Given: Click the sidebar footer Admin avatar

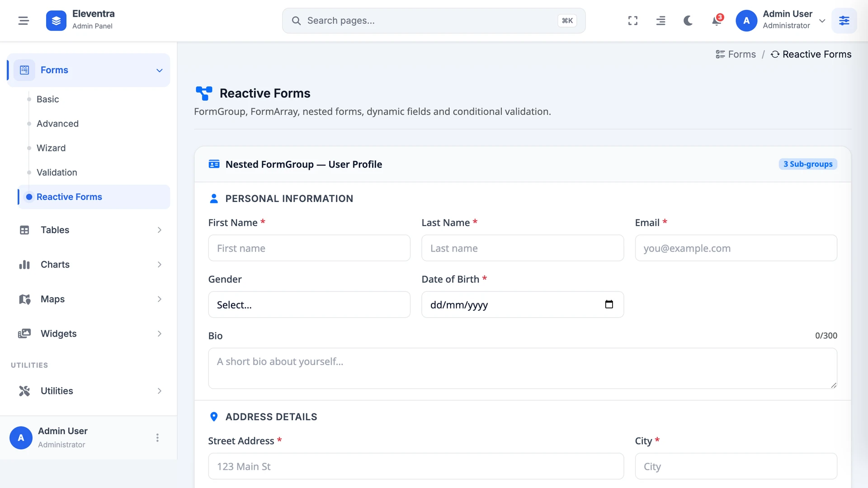Looking at the screenshot, I should (x=21, y=438).
